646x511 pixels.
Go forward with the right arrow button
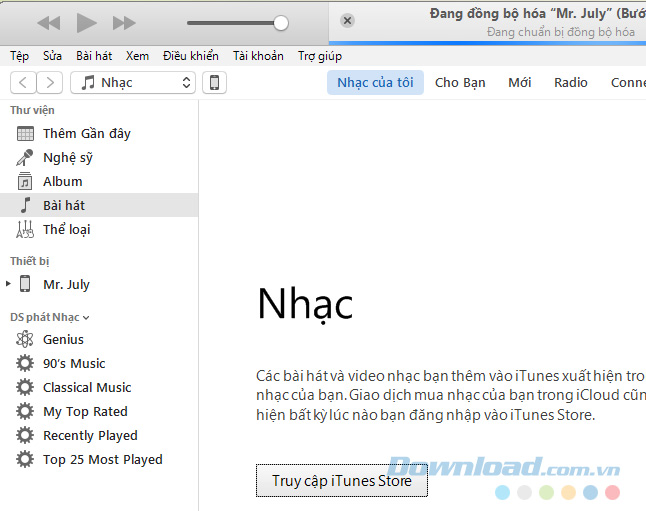50,82
